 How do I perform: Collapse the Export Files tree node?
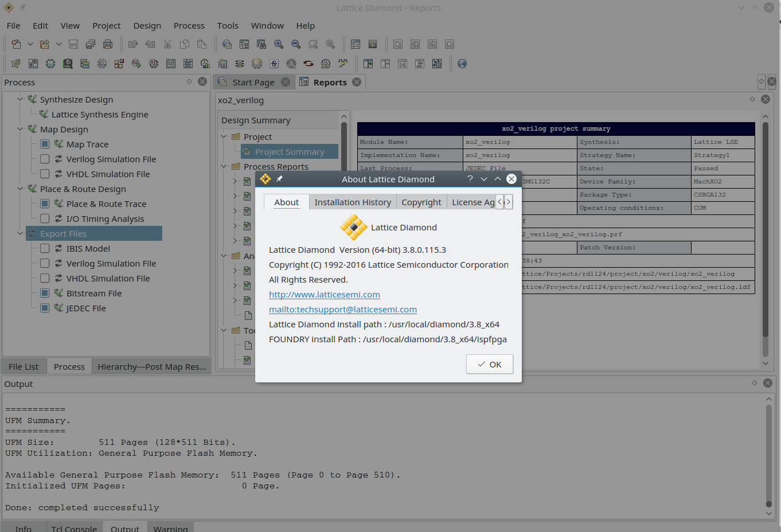pos(20,233)
